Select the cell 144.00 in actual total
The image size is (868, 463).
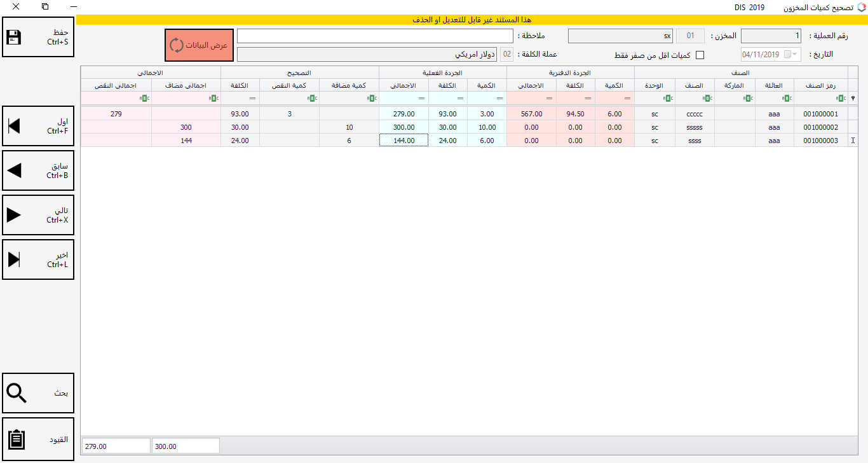403,141
